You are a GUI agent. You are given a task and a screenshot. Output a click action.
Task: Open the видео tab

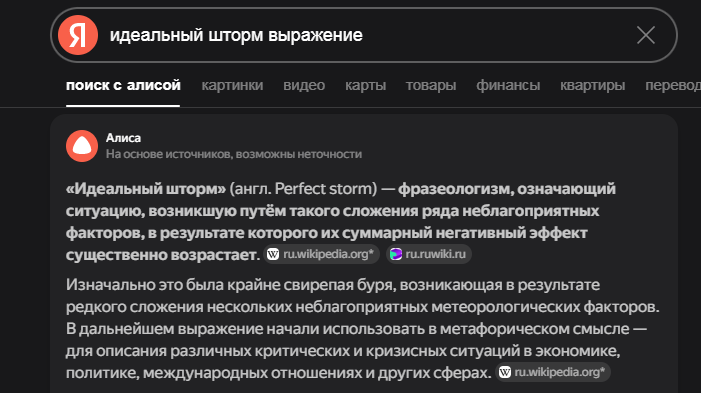tap(304, 85)
